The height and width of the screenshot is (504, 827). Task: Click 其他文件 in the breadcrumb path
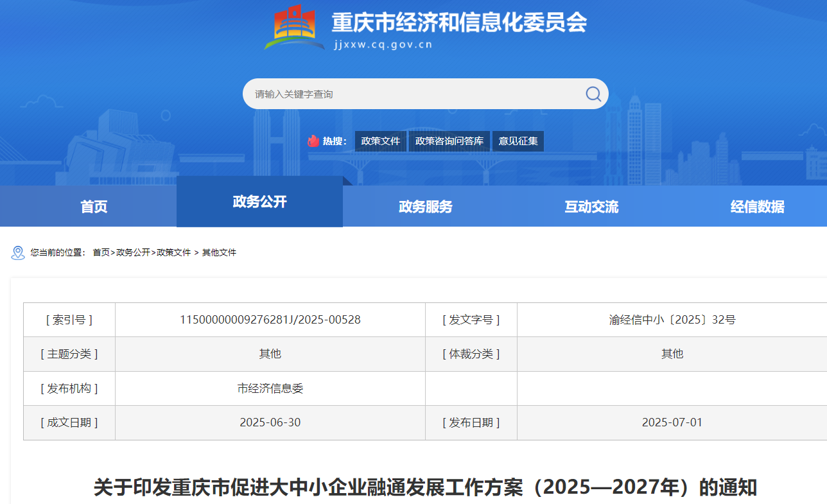[219, 253]
